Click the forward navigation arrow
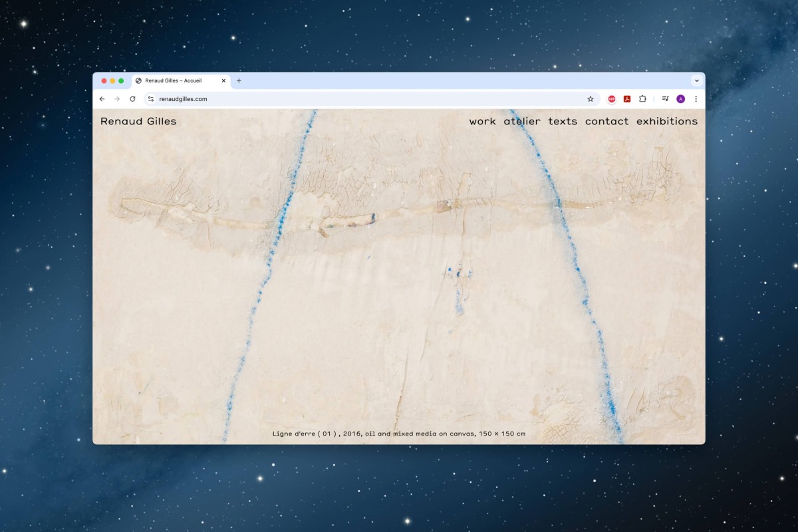This screenshot has height=532, width=798. tap(117, 99)
